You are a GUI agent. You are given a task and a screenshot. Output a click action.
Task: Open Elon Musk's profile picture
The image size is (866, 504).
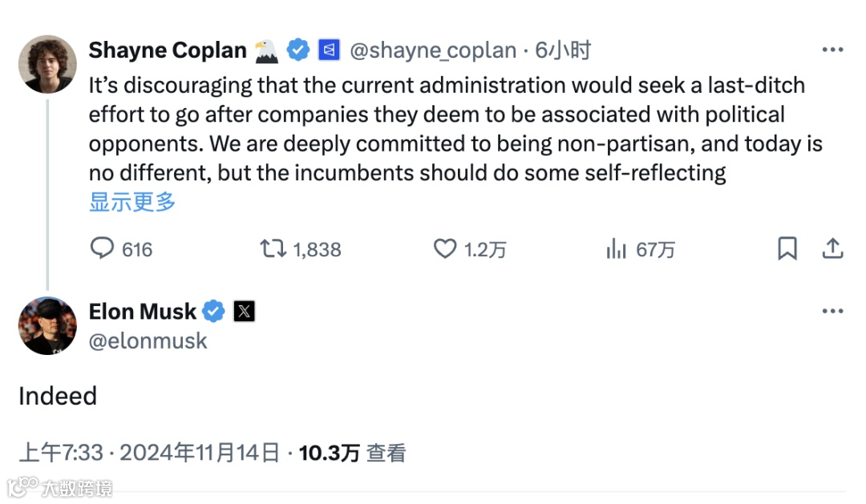pyautogui.click(x=47, y=325)
